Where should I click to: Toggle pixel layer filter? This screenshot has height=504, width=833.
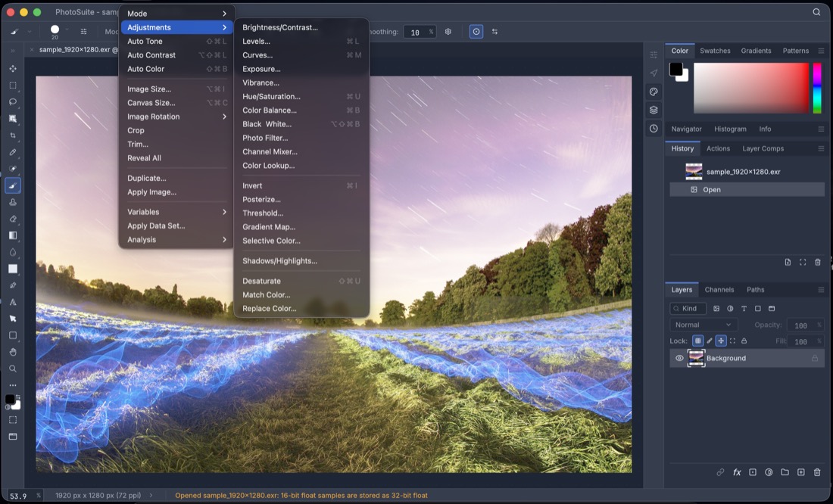[716, 309]
